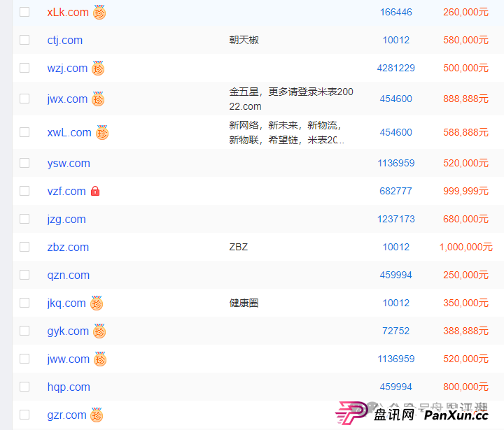Click the medal icon next to jkq.com
Image resolution: width=504 pixels, height=430 pixels.
click(97, 303)
